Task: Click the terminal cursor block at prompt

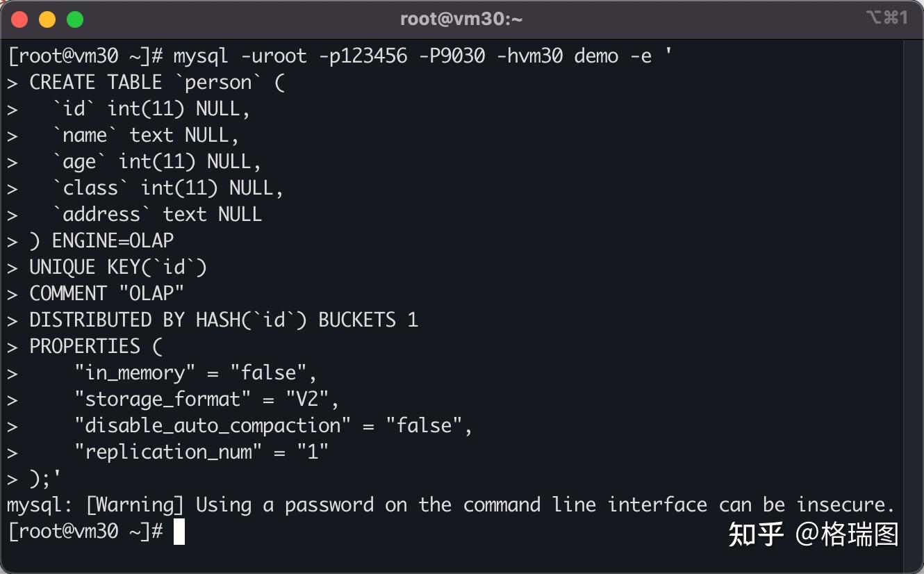Action: point(179,532)
